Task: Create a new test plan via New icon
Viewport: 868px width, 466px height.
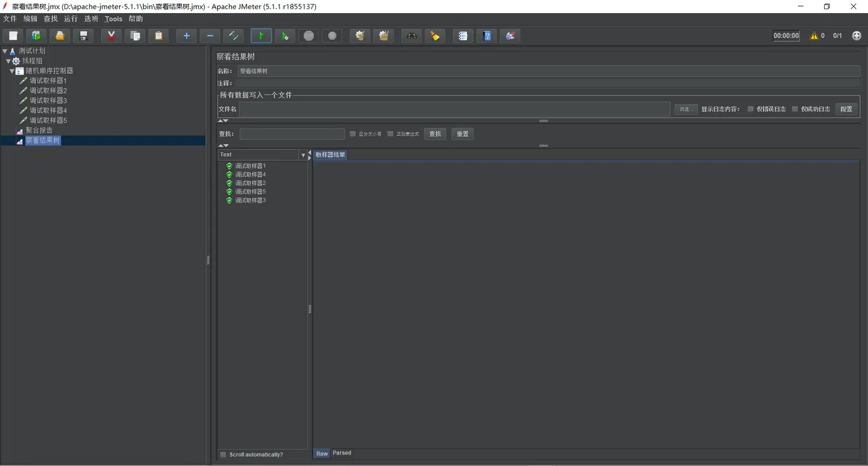Action: pos(13,36)
